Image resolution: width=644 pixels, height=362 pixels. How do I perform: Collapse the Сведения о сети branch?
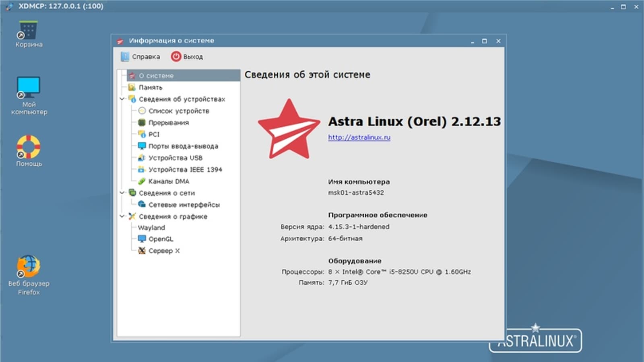click(122, 193)
